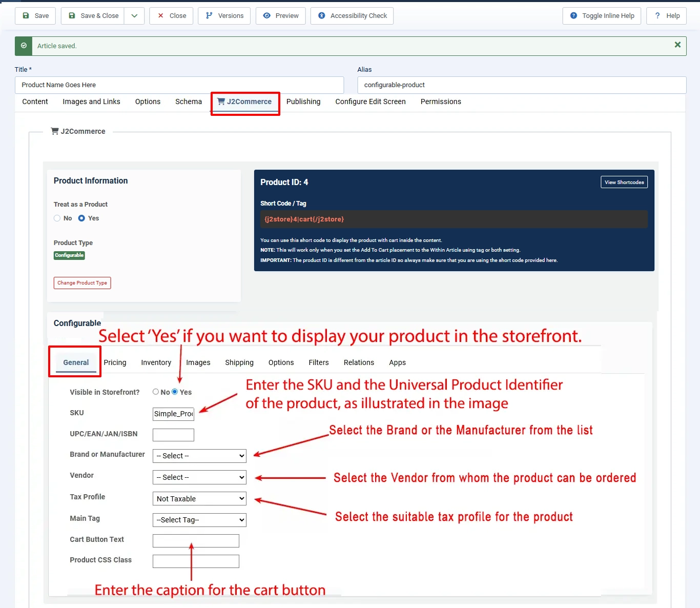
Task: Open the Tax Profile dropdown
Action: point(199,499)
